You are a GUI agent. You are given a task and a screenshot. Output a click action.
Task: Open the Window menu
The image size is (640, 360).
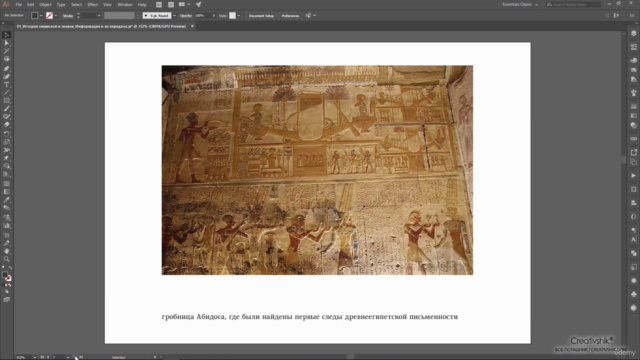click(x=124, y=4)
